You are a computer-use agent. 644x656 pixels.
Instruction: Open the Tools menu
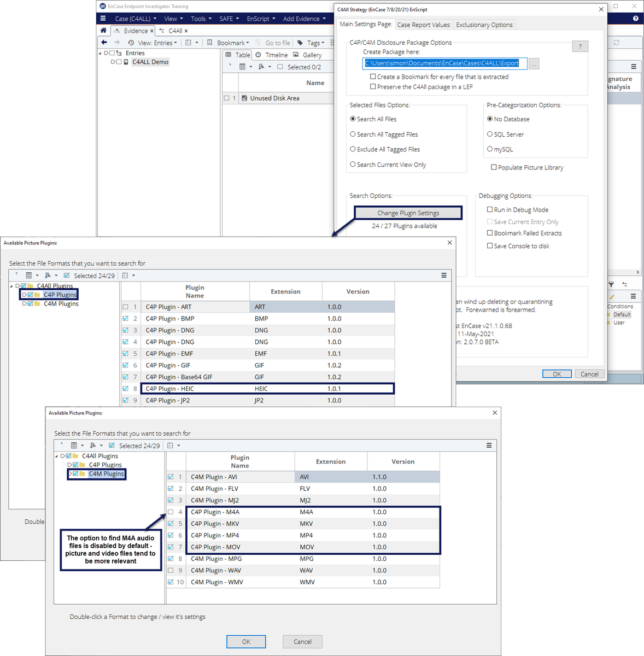point(201,19)
